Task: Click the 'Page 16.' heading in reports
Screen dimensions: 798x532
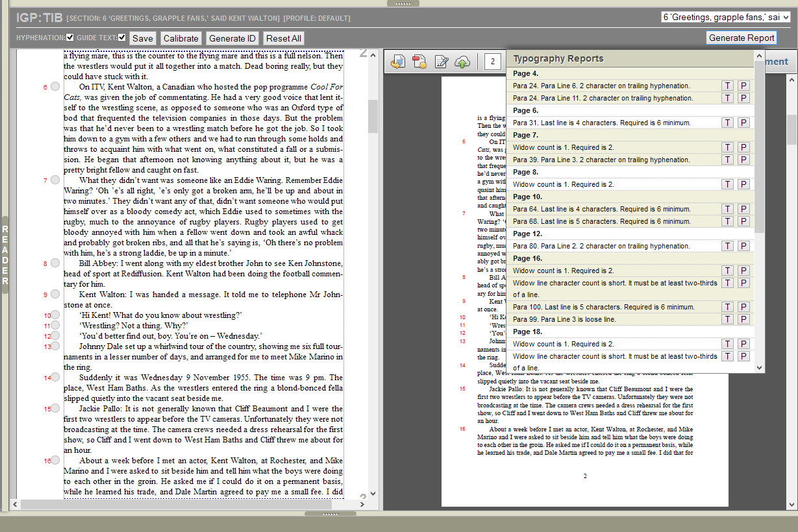Action: pos(525,258)
